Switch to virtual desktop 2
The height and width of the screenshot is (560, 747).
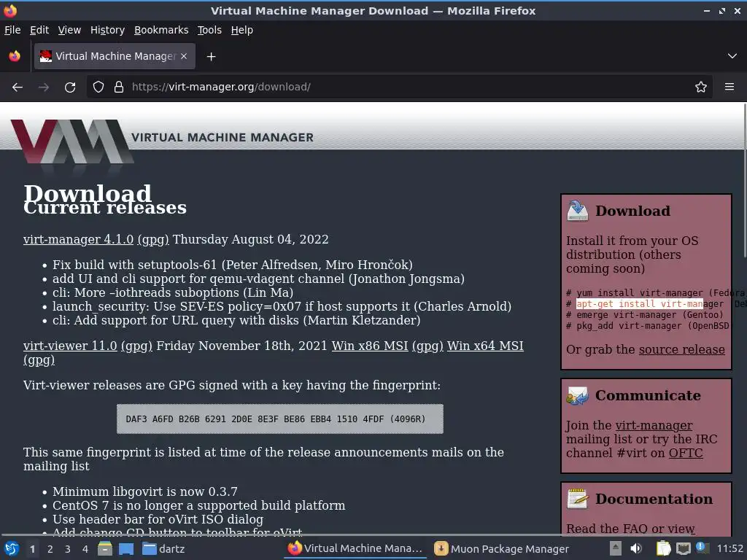(x=50, y=549)
